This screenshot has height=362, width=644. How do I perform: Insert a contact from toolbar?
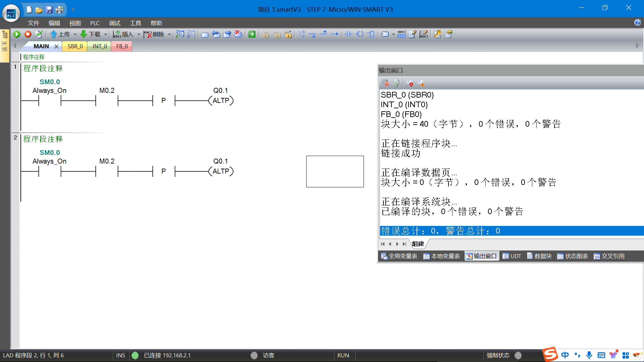(x=348, y=34)
